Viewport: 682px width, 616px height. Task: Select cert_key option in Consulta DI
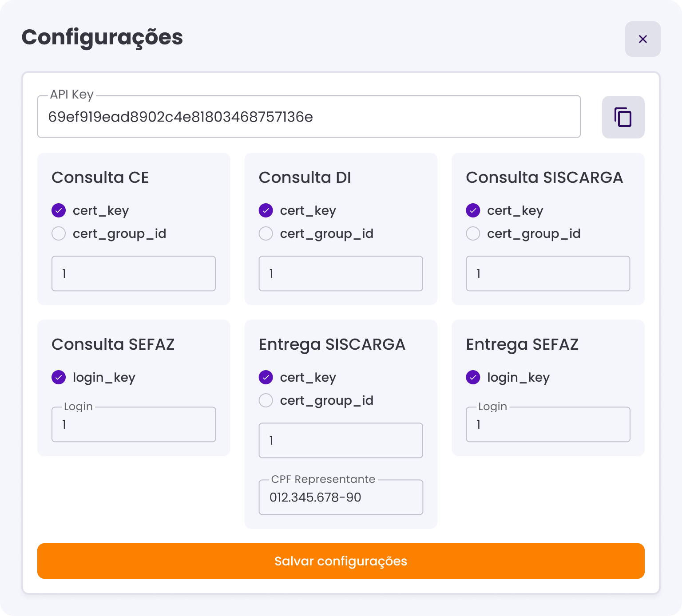click(266, 210)
